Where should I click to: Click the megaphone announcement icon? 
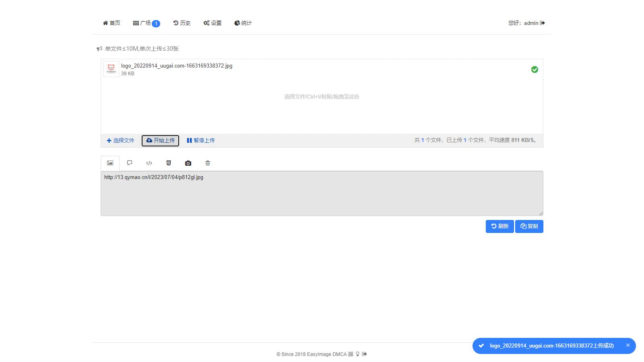click(x=99, y=49)
